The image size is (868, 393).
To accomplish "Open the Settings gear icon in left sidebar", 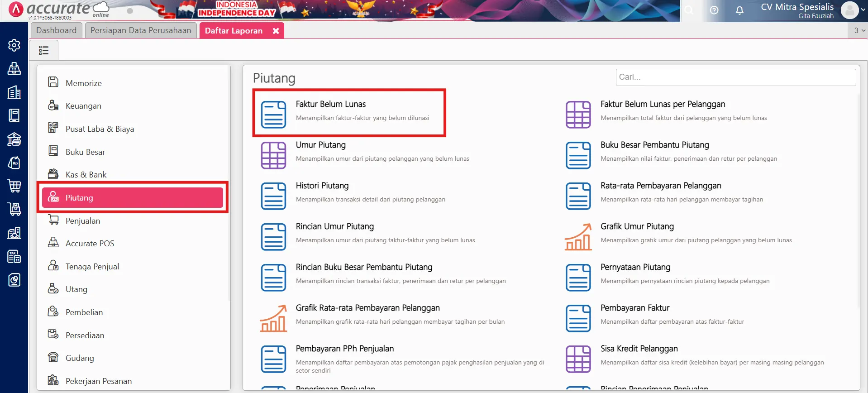I will [x=14, y=45].
